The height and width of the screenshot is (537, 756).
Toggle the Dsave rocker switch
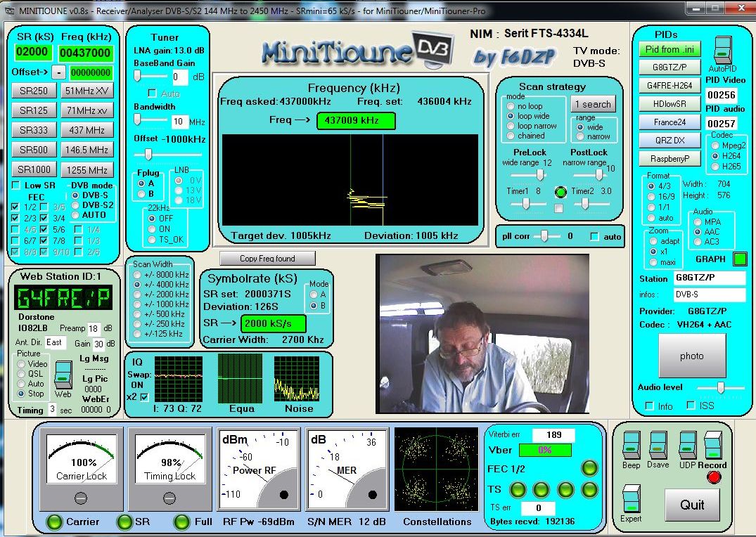(x=658, y=446)
